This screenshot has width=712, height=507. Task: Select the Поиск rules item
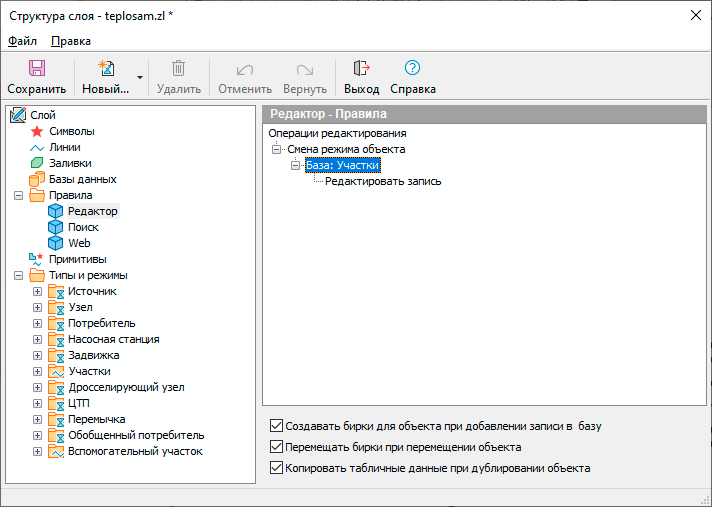click(x=83, y=227)
